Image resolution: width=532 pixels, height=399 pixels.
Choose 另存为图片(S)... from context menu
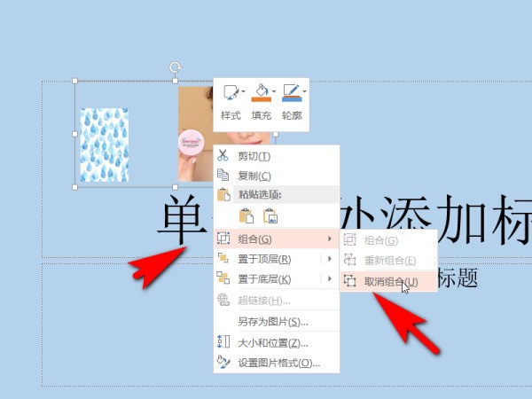click(277, 321)
